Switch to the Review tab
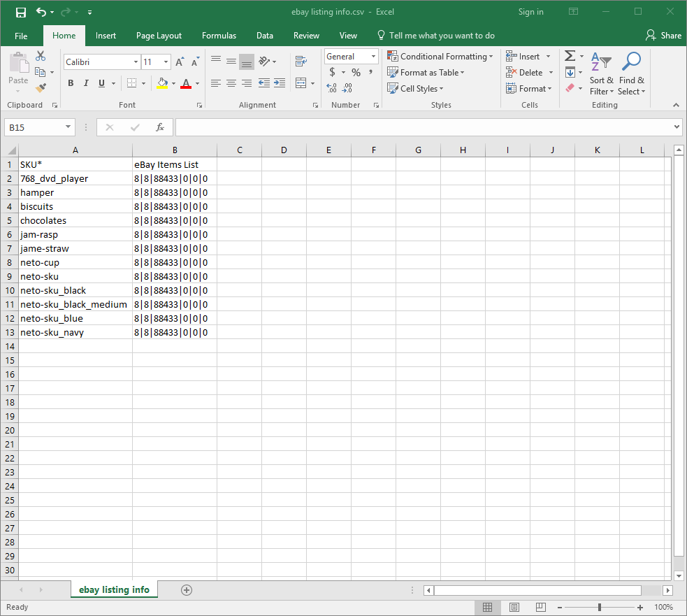687x616 pixels. coord(306,36)
